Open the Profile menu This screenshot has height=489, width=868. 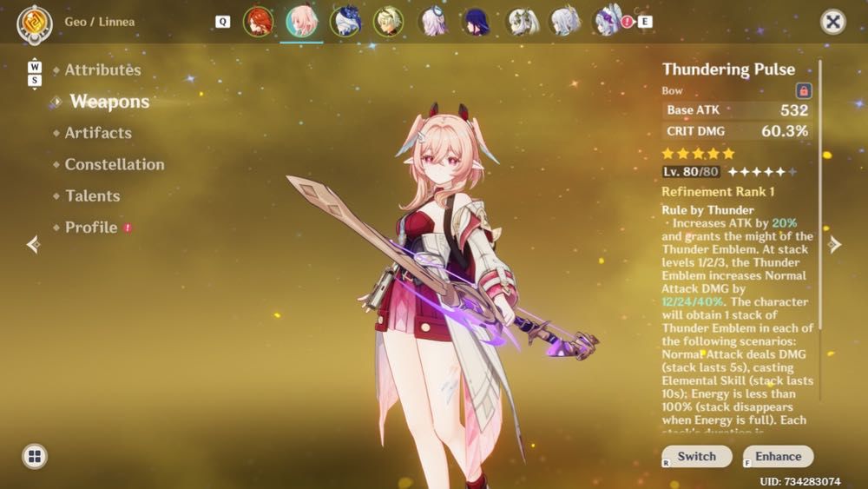pyautogui.click(x=91, y=228)
